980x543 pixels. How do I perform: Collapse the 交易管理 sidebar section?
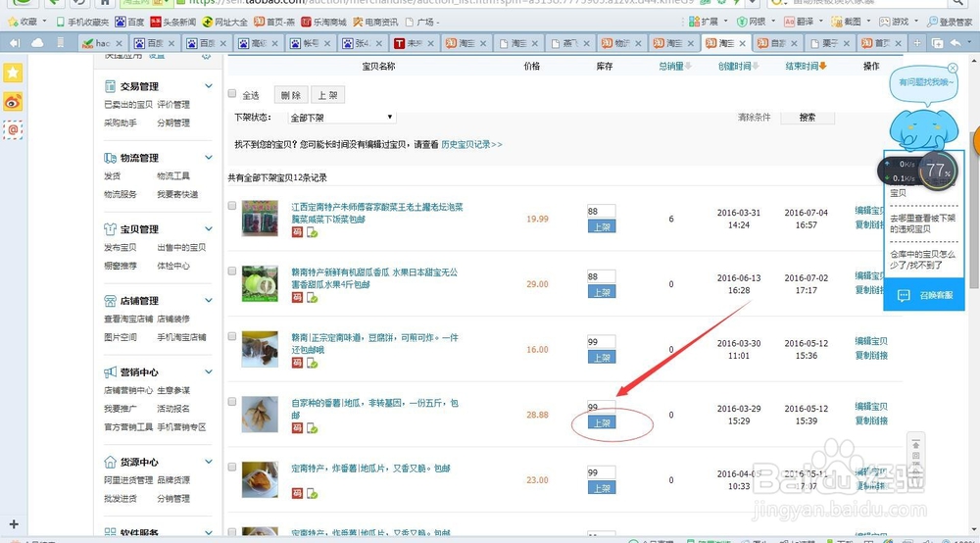[x=209, y=86]
